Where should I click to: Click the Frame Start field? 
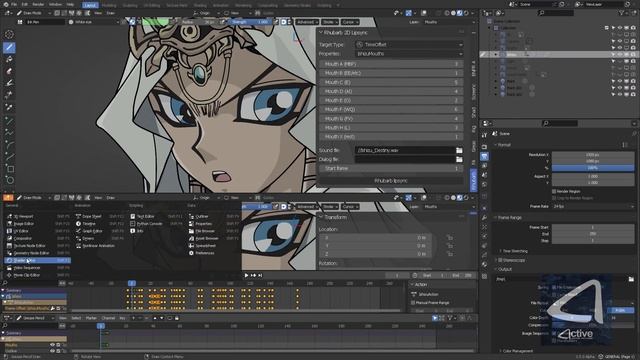tap(593, 227)
